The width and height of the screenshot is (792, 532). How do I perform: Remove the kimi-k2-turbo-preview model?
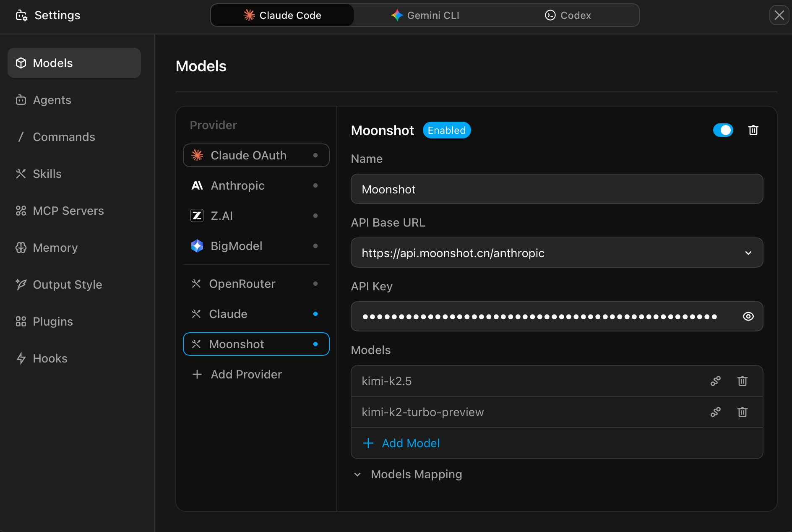pos(742,412)
